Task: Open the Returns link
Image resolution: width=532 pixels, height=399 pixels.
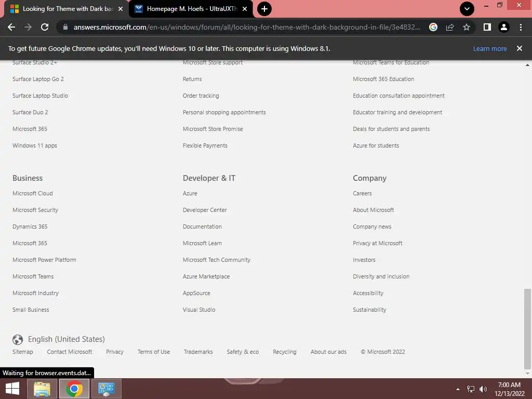Action: [x=192, y=79]
